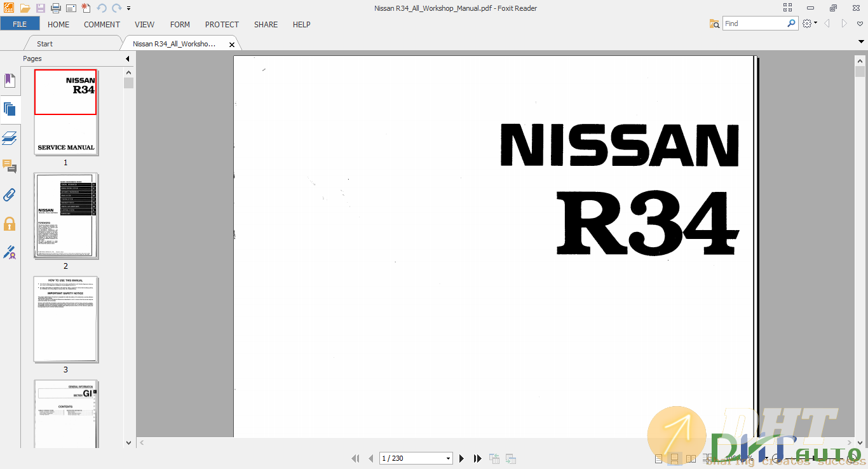This screenshot has height=469, width=868.
Task: Print the PDF using the printer icon
Action: [x=56, y=8]
